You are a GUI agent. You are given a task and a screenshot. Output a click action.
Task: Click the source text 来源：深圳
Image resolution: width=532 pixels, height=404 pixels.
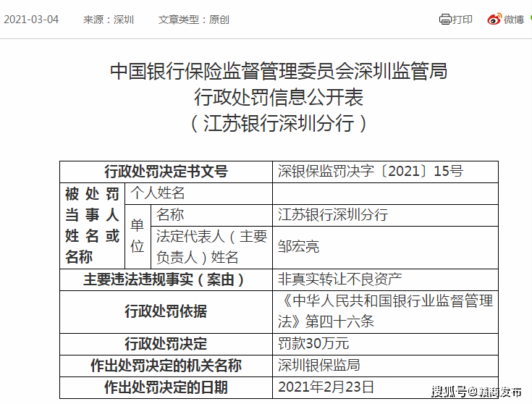109,20
